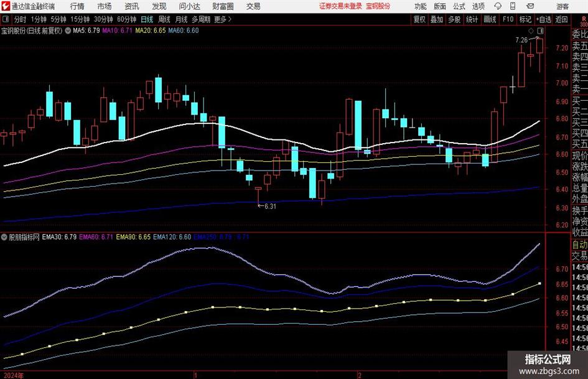This screenshot has height=379, width=588.
Task: Click the MA20: 6.65 label
Action: pyautogui.click(x=151, y=30)
